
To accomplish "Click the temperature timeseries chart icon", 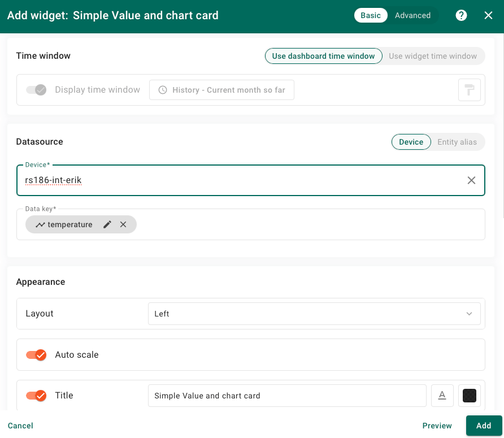I will coord(40,224).
